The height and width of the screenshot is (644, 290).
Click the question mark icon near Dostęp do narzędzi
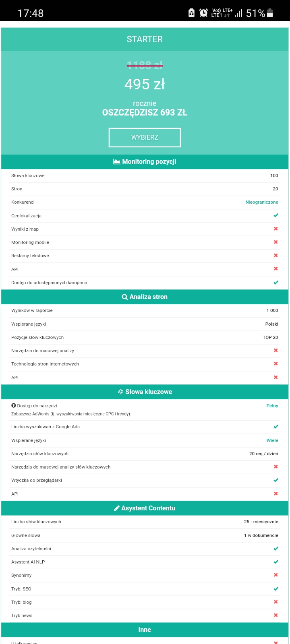14,406
